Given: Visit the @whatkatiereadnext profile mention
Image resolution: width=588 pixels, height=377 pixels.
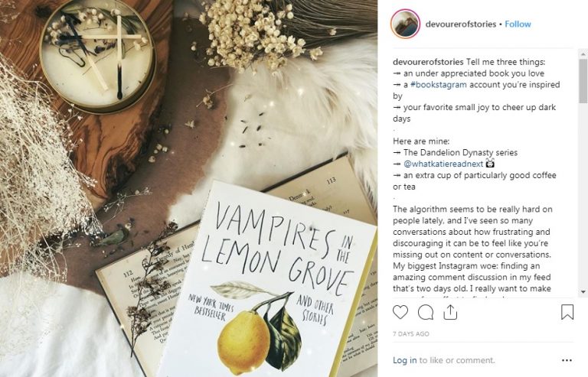Looking at the screenshot, I should tap(443, 164).
